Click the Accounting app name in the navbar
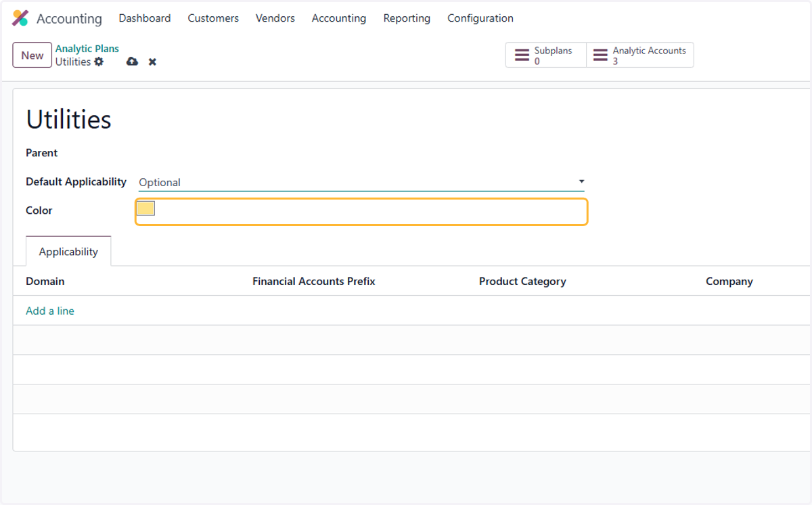The width and height of the screenshot is (812, 505). [69, 18]
